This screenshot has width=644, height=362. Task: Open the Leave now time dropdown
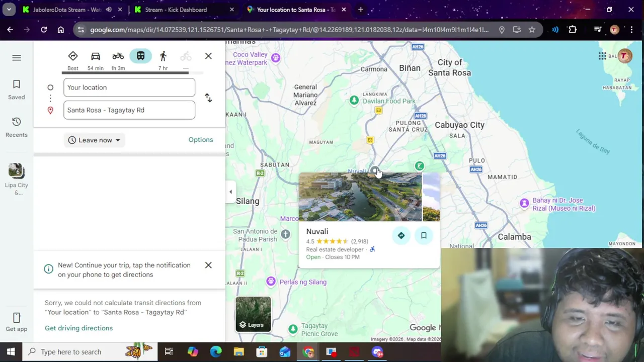click(x=94, y=140)
